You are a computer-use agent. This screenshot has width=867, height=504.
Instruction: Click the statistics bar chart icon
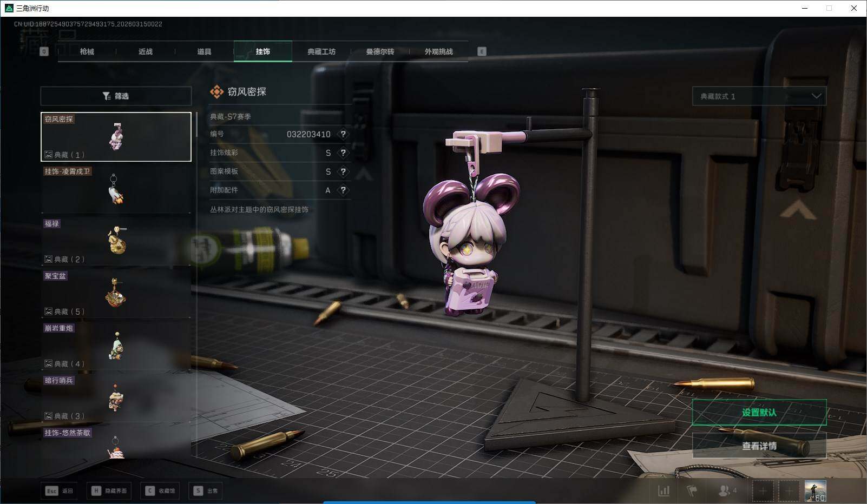[664, 491]
